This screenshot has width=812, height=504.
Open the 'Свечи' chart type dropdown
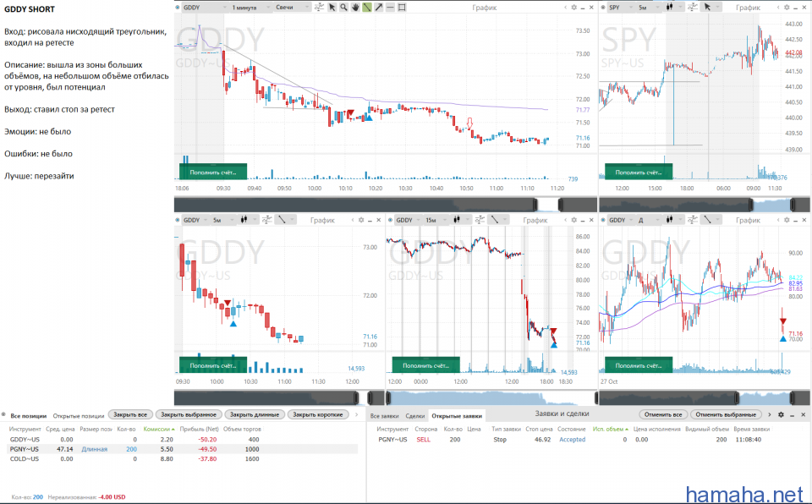293,8
